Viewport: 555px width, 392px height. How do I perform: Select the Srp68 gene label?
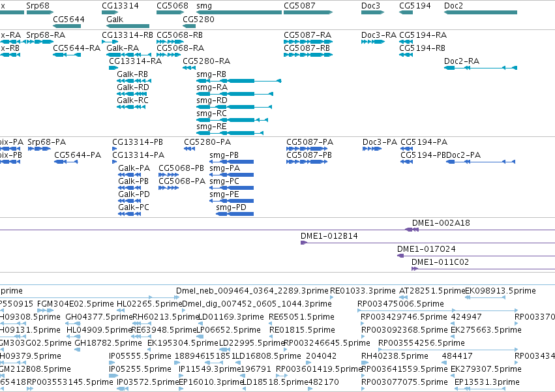pyautogui.click(x=38, y=6)
